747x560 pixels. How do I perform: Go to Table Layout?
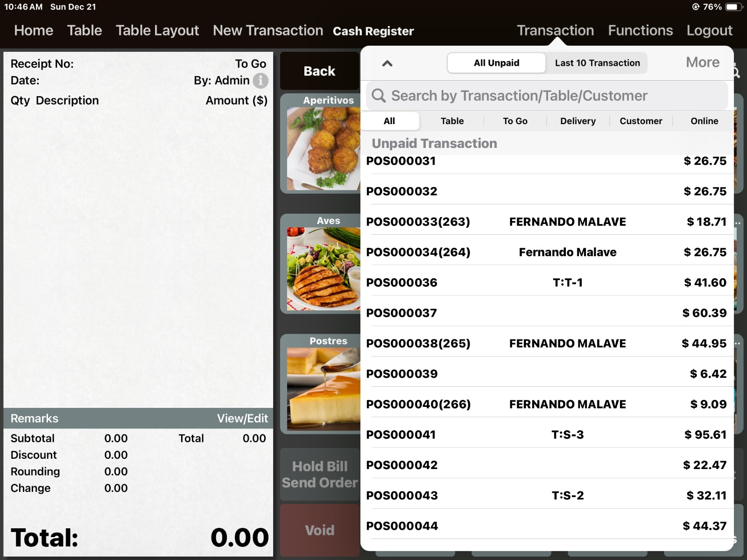pyautogui.click(x=157, y=31)
